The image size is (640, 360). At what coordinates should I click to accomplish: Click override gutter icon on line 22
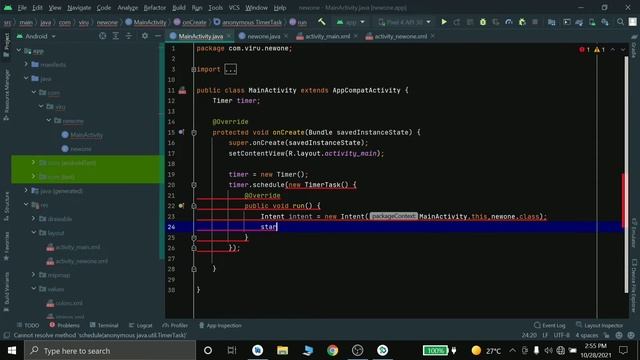coord(181,206)
